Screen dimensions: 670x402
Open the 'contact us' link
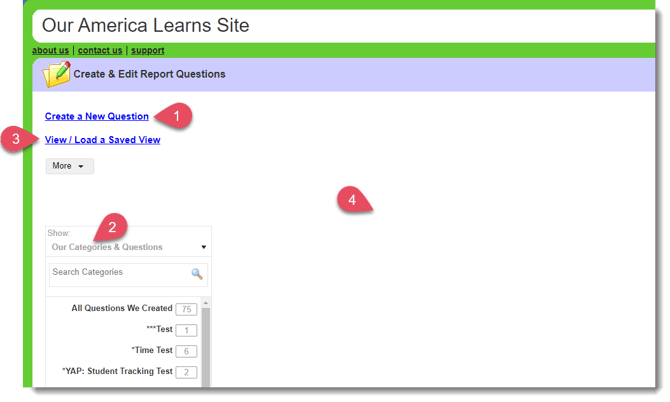point(100,50)
